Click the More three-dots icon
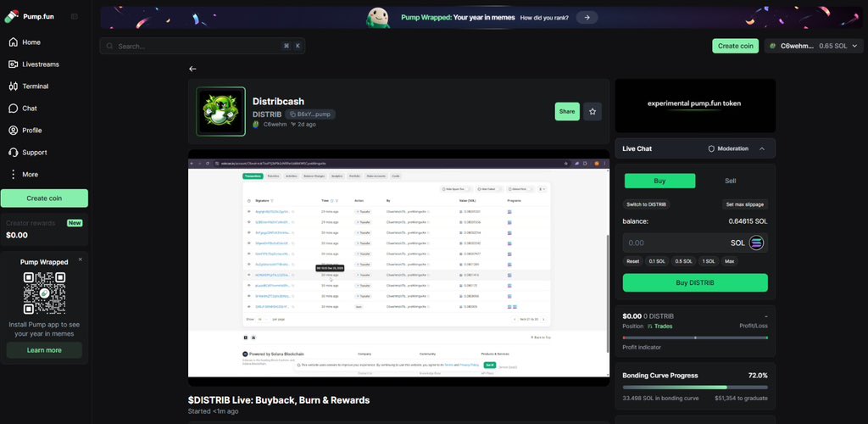Screen dimensions: 868x424 point(14,175)
